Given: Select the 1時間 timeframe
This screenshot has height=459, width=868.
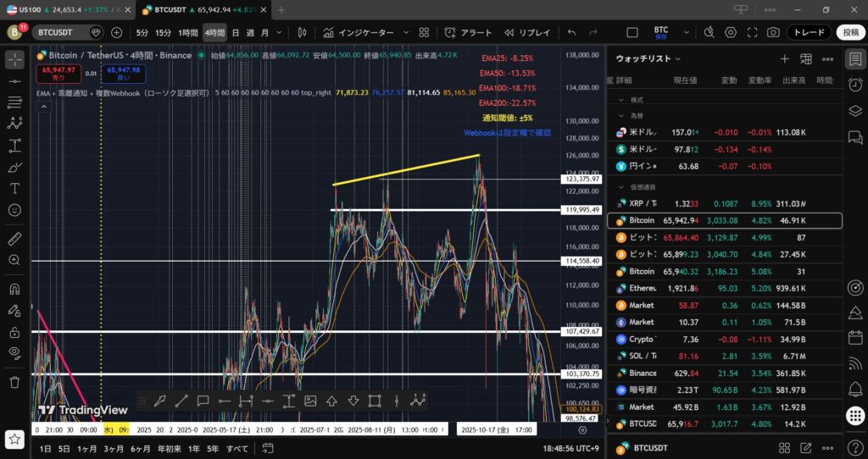Looking at the screenshot, I should (x=188, y=32).
